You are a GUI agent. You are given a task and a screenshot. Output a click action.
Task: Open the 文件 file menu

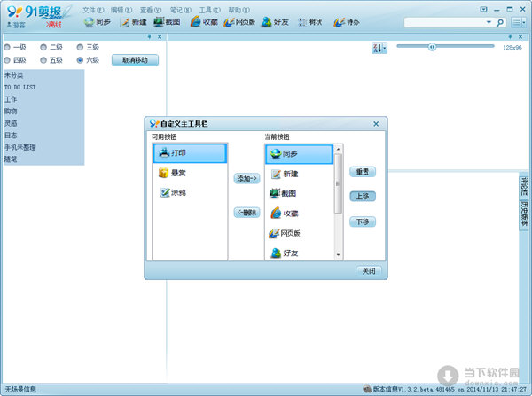[90, 8]
